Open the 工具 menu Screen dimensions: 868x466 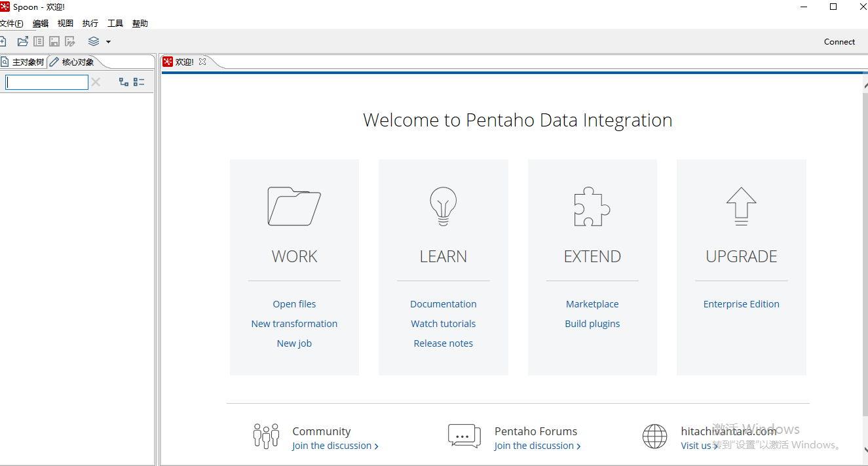tap(115, 24)
